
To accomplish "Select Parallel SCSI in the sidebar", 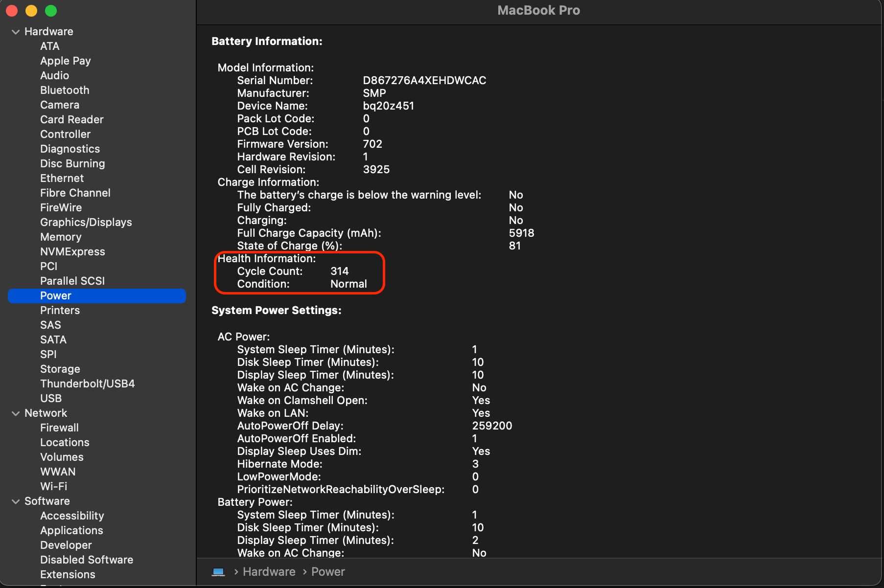I will point(72,281).
